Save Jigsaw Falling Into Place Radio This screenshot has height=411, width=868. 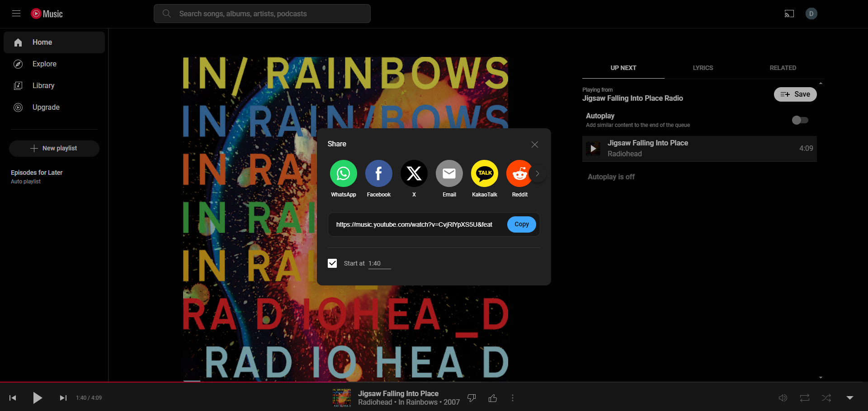coord(795,94)
